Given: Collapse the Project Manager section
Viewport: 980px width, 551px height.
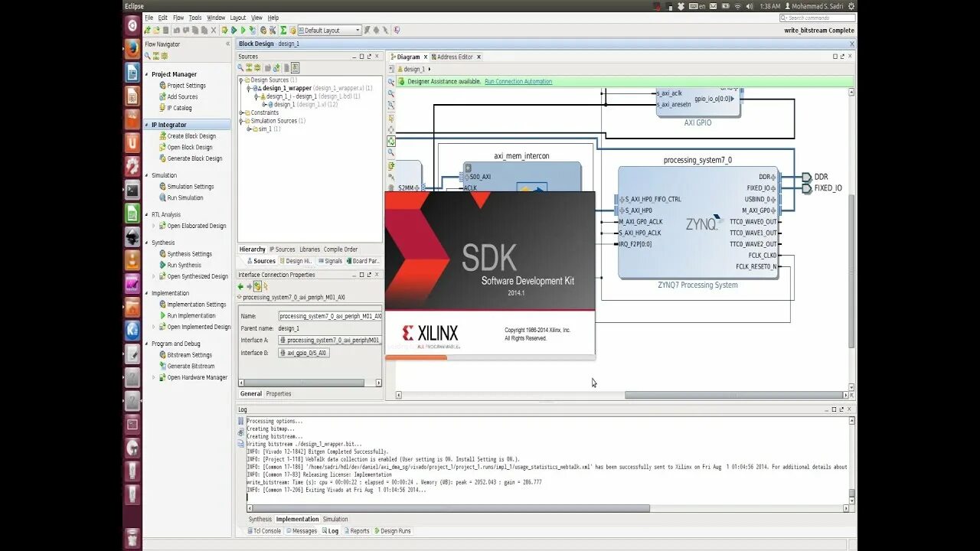Looking at the screenshot, I should (x=147, y=74).
